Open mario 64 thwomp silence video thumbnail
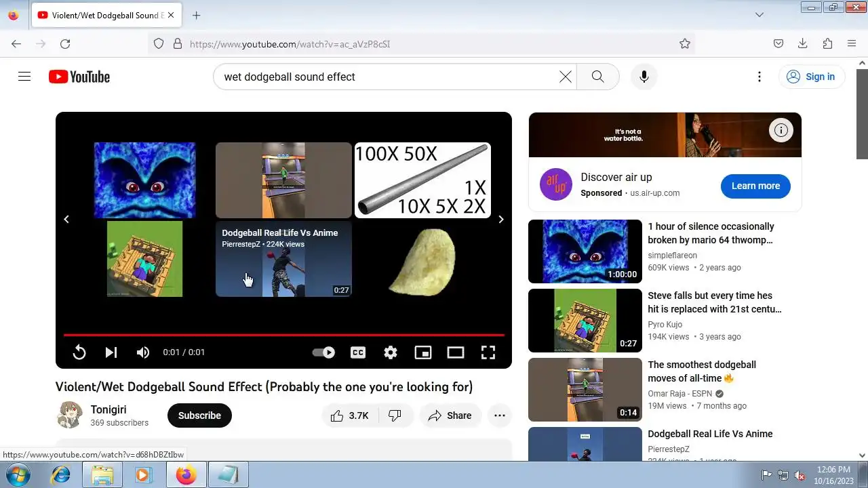The width and height of the screenshot is (868, 488). click(x=585, y=251)
